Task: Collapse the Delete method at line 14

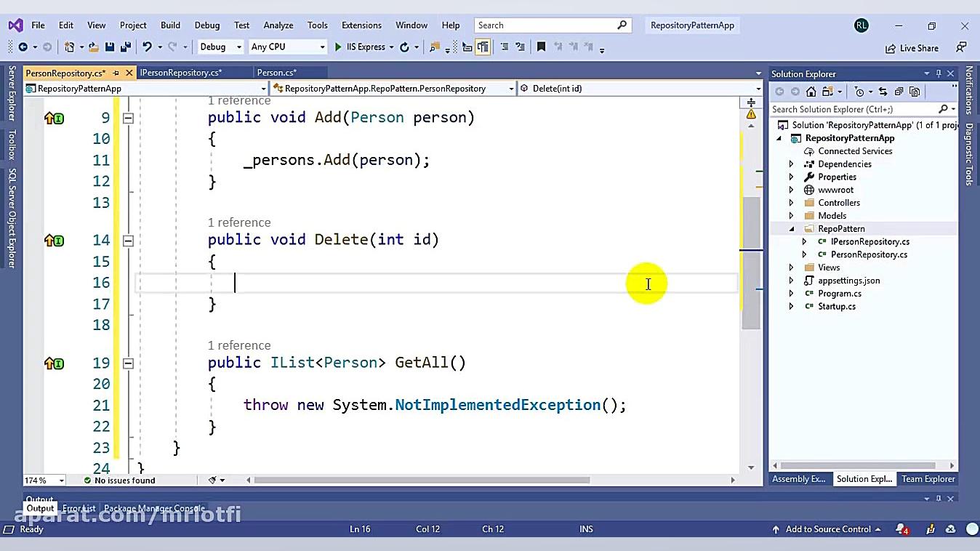Action: 128,240
